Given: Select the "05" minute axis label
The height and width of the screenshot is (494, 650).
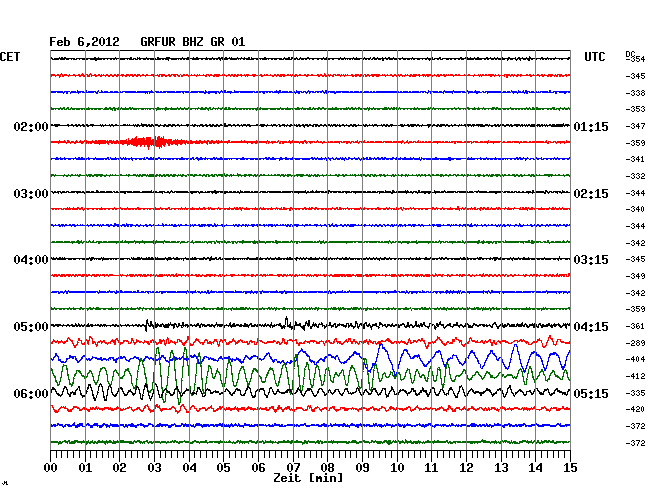Looking at the screenshot, I should (x=223, y=468).
